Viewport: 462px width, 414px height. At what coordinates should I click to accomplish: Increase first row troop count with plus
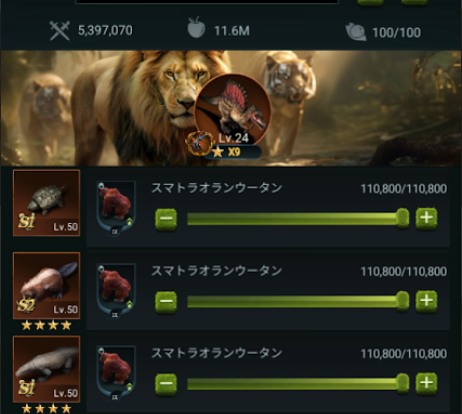tap(426, 218)
